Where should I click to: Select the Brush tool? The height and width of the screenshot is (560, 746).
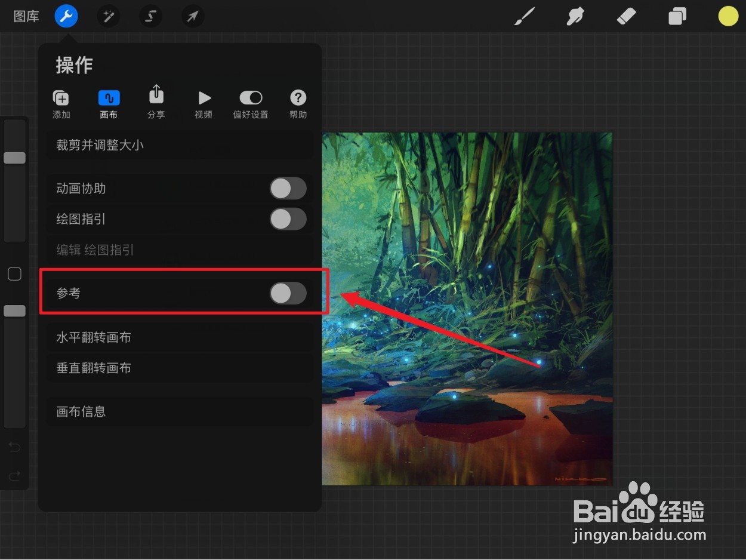tap(525, 16)
